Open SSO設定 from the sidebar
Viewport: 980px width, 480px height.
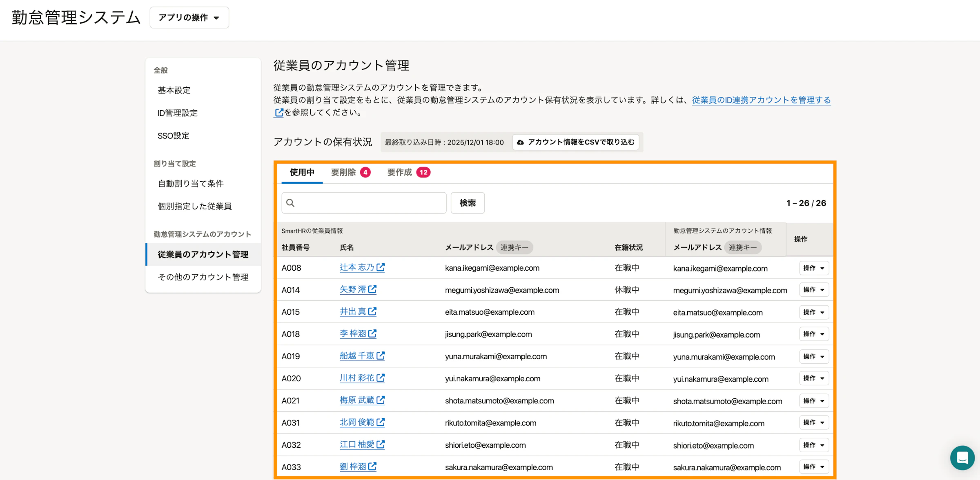(x=173, y=136)
